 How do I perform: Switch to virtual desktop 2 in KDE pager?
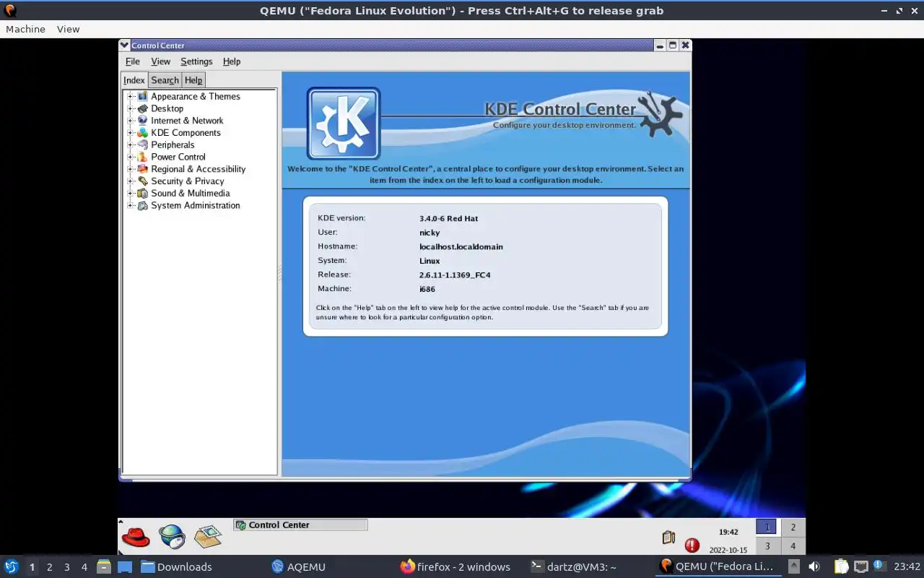point(793,527)
